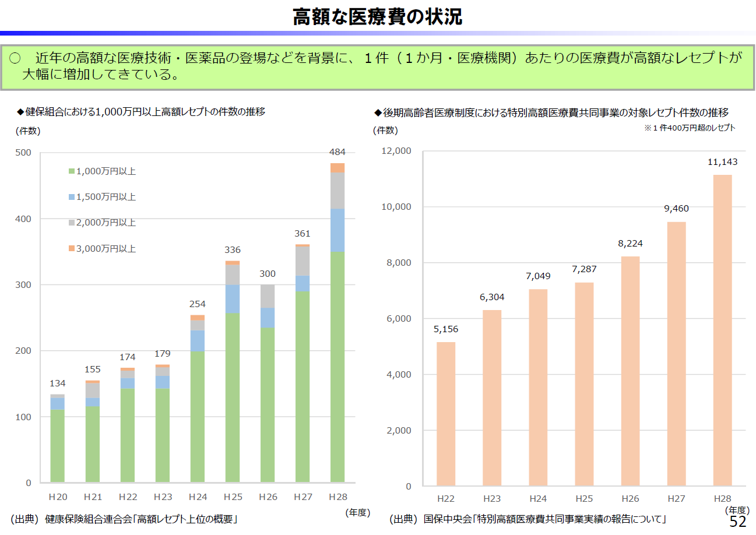Click the data label 7,049
Image resolution: width=756 pixels, height=535 pixels.
538,276
